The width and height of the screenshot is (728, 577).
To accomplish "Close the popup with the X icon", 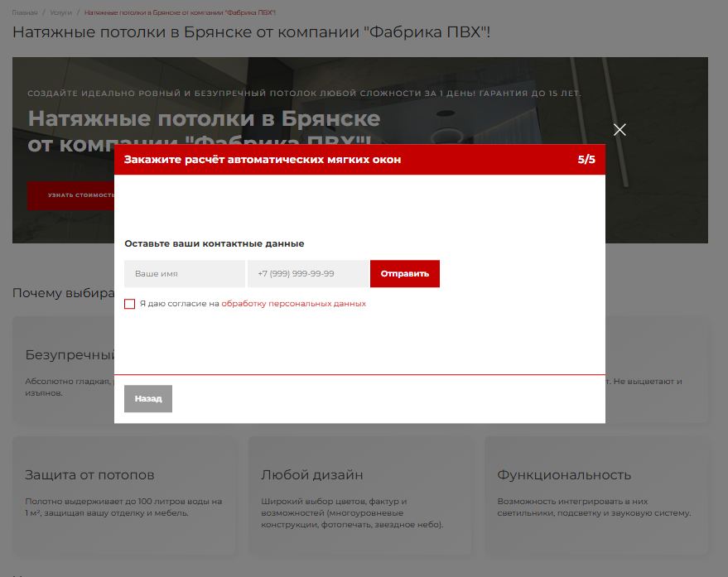I will click(620, 129).
